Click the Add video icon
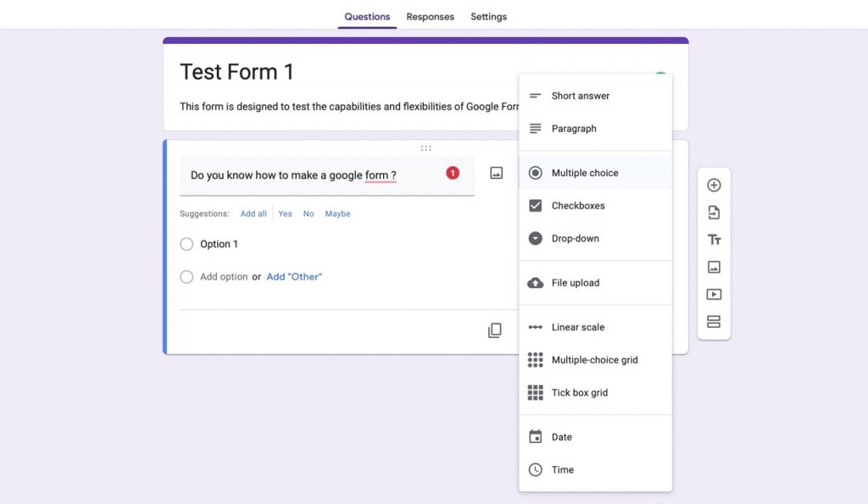 pyautogui.click(x=714, y=295)
